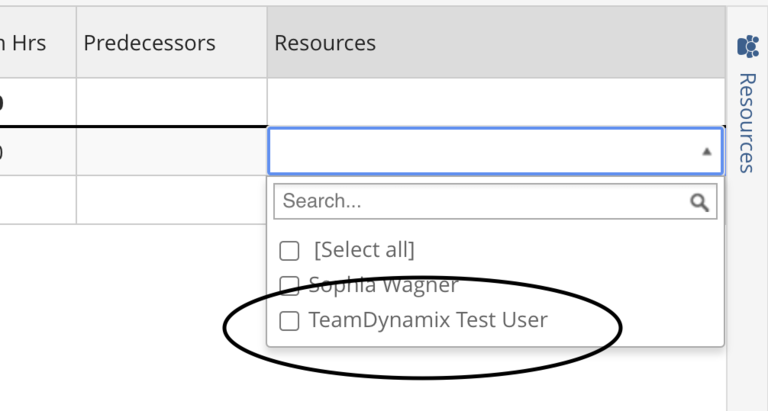This screenshot has width=768, height=411.
Task: Tick the [Select all] checkbox
Action: (290, 250)
